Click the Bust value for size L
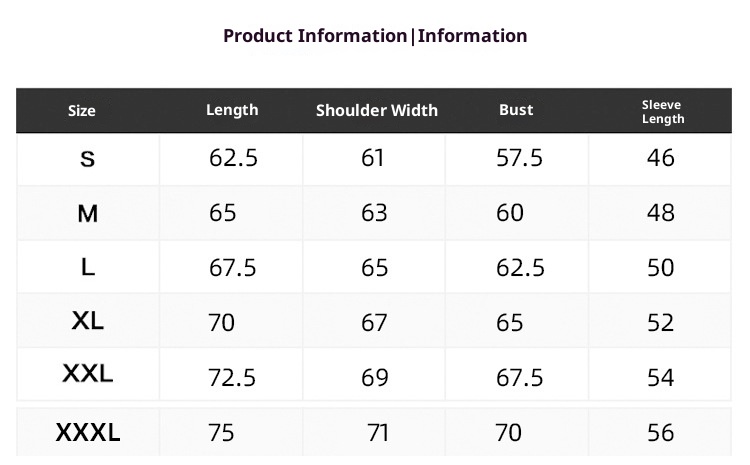 tap(520, 268)
